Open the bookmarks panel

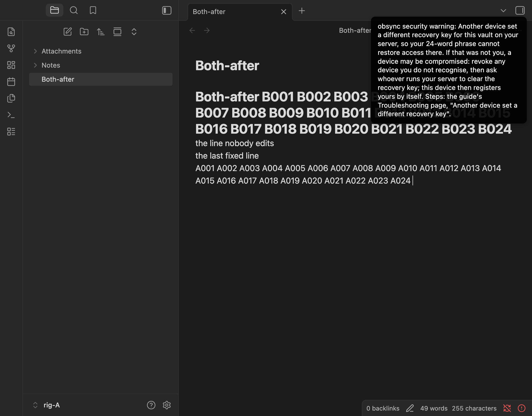click(x=93, y=10)
